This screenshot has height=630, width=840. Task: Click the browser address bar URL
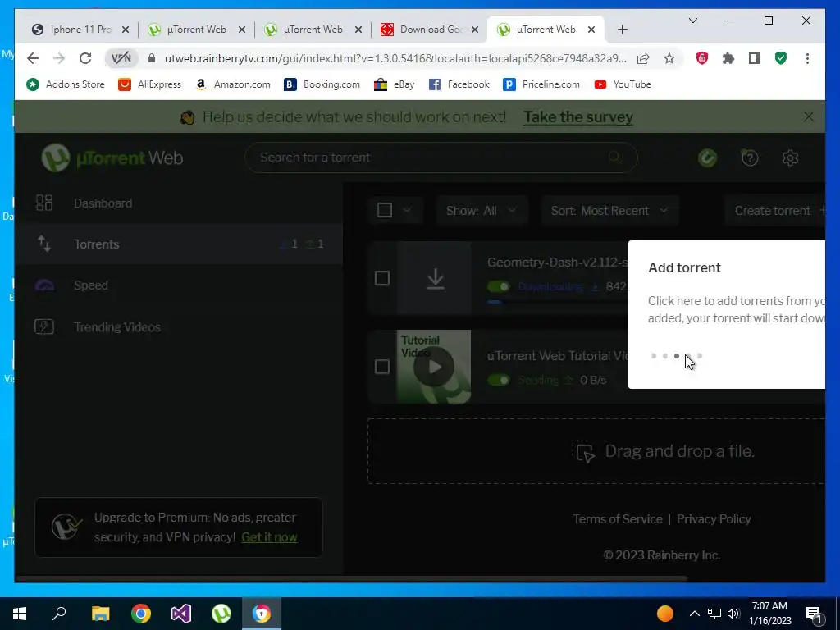395,58
